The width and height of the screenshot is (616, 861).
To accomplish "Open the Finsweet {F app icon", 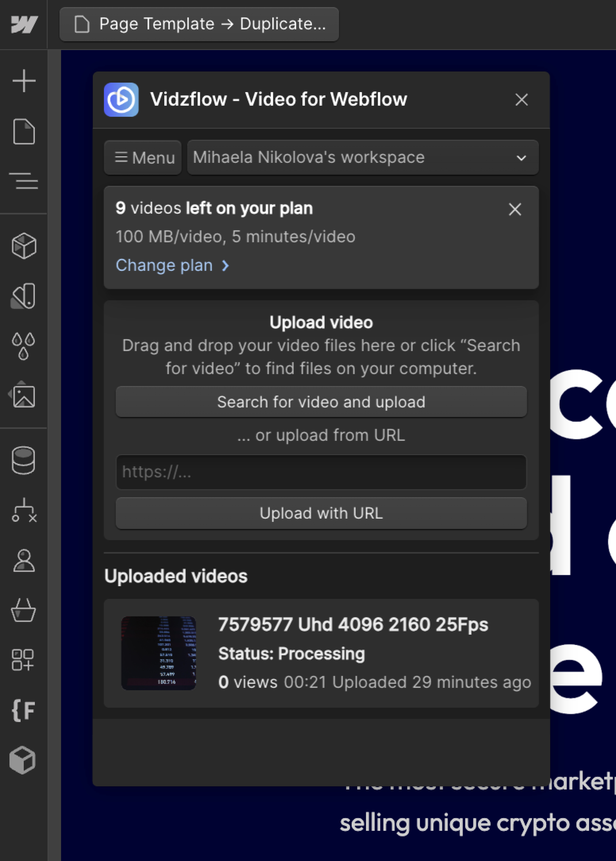I will (x=24, y=710).
